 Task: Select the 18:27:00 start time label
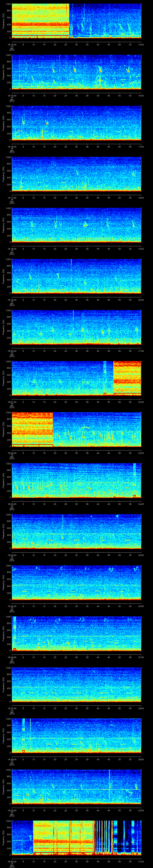[12, 708]
